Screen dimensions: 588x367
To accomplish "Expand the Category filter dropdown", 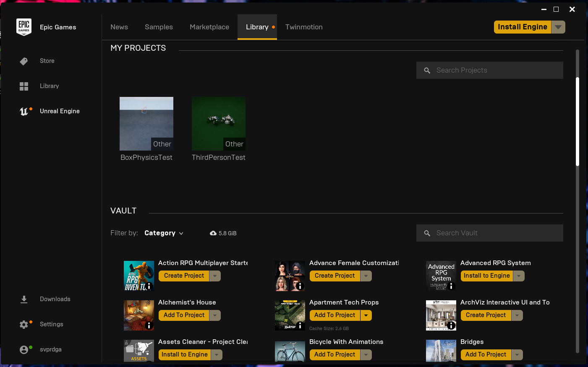I will point(164,233).
